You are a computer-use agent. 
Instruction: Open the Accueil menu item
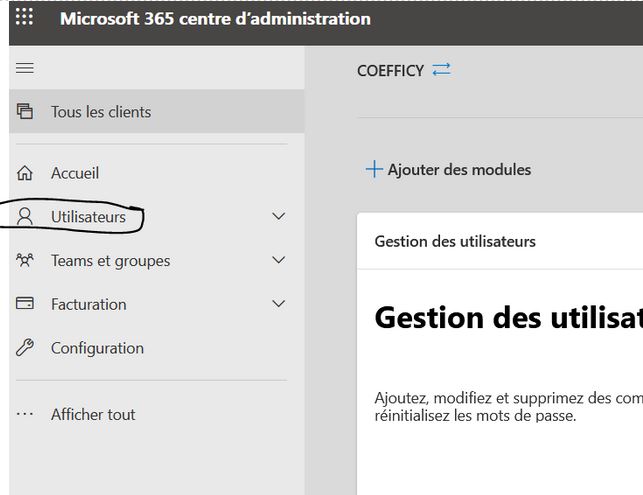[75, 173]
